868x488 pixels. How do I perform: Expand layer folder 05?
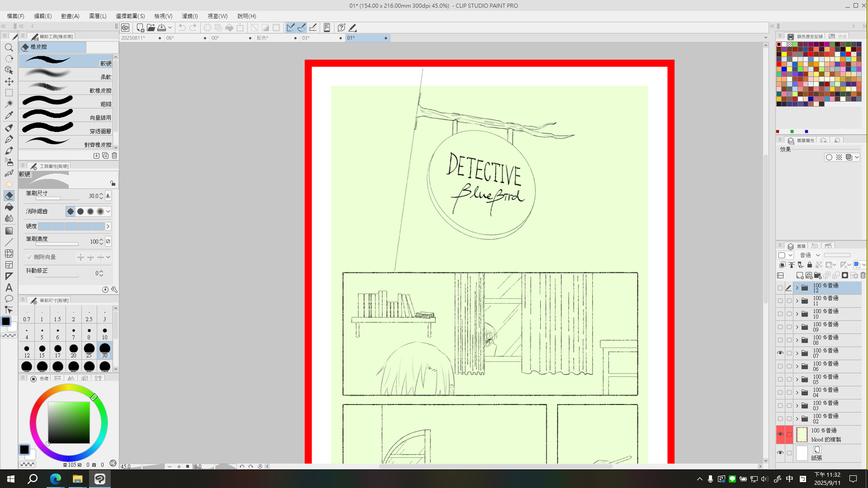click(797, 380)
